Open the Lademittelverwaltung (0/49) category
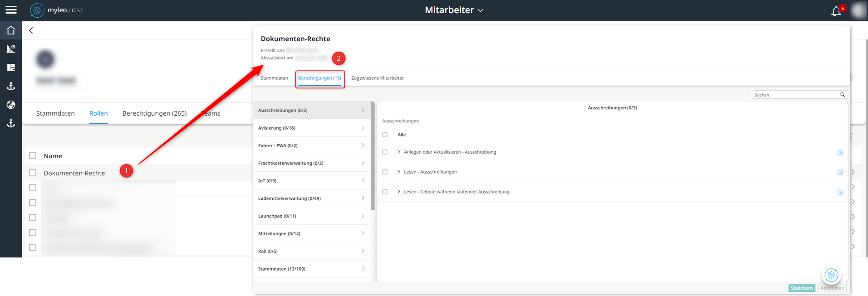Viewport: 868px width, 296px height. pyautogui.click(x=312, y=198)
